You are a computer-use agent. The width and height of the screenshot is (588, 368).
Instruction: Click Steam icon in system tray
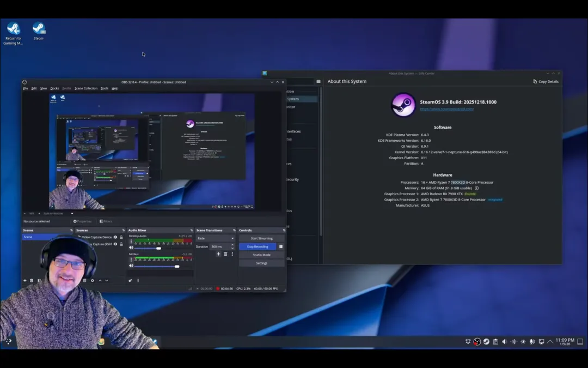[486, 341]
